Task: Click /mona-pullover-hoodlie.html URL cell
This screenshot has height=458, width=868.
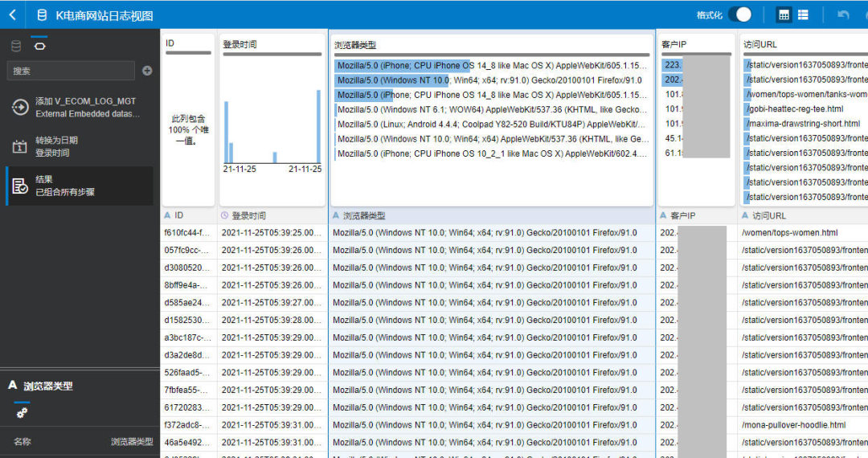Action: click(x=803, y=425)
